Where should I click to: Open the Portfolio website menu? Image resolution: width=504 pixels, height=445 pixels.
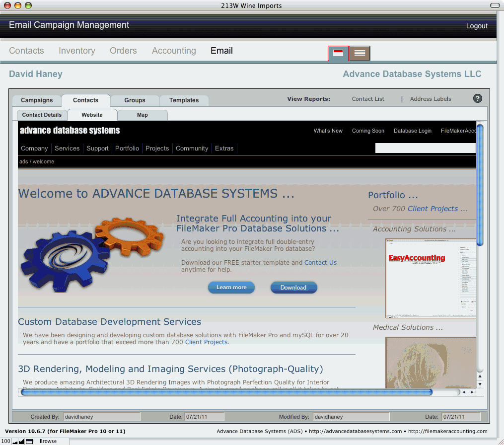[127, 148]
